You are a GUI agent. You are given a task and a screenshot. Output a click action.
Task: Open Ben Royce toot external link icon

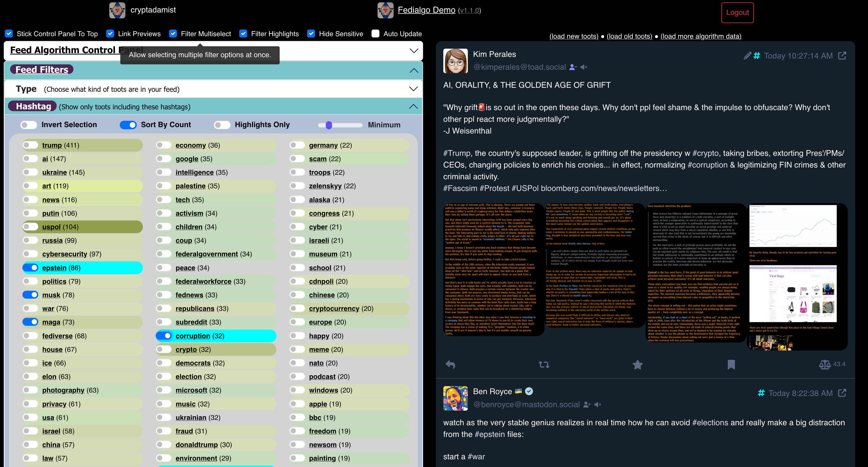[842, 393]
